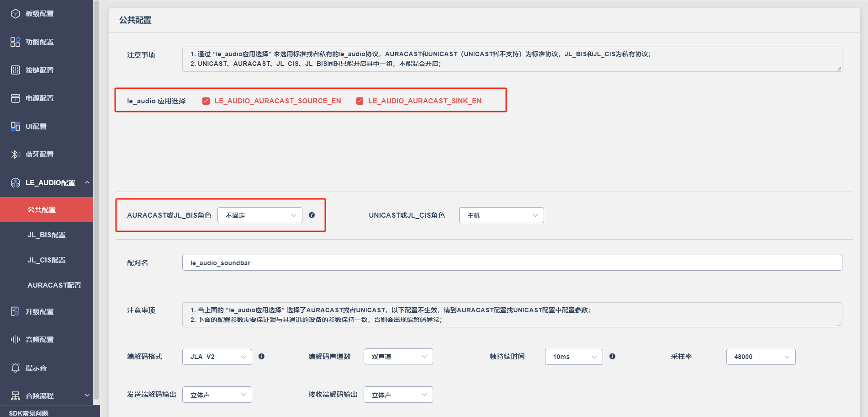Image resolution: width=868 pixels, height=417 pixels.
Task: Click info icon next to AURACAST或JL_BIS角色
Action: [x=312, y=215]
